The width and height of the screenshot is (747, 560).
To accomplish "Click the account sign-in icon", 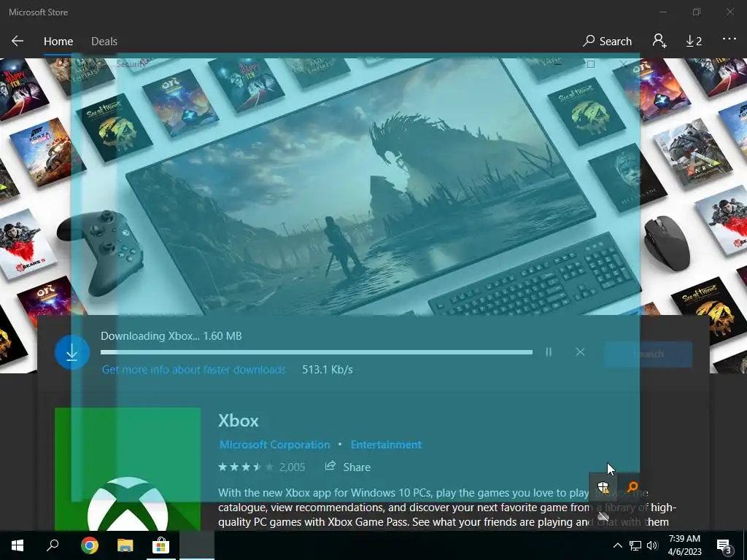I will pyautogui.click(x=659, y=41).
